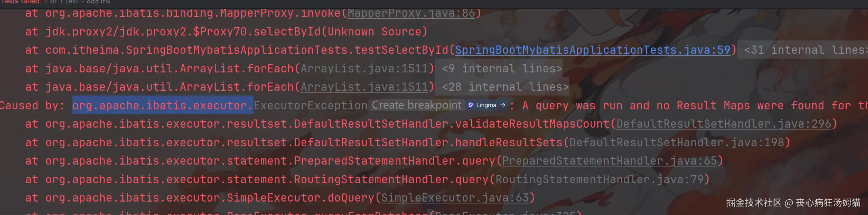This screenshot has height=215, width=868.
Task: Click the arrow next to Lingma
Action: (503, 105)
